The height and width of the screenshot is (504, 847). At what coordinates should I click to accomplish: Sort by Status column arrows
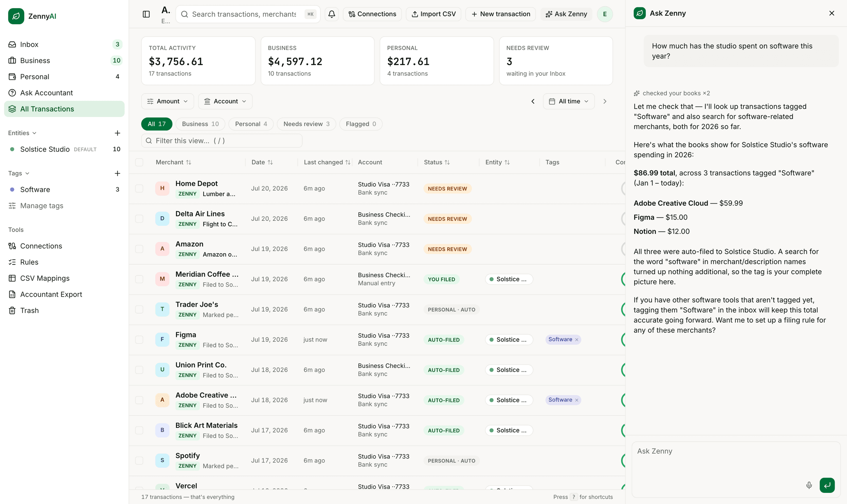[447, 162]
